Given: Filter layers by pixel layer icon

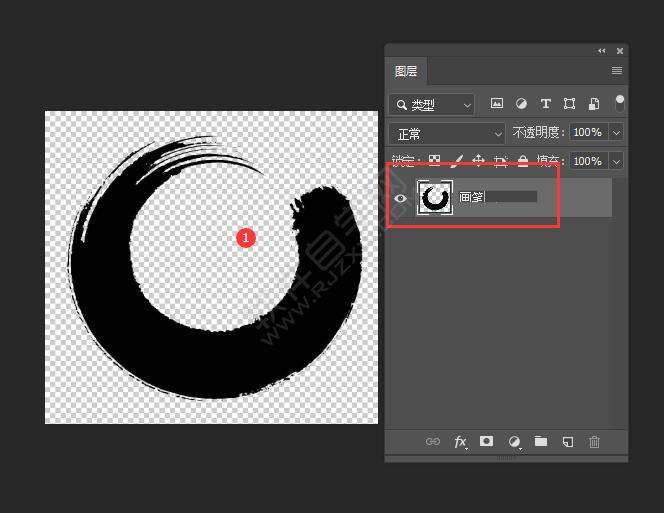Looking at the screenshot, I should [497, 103].
